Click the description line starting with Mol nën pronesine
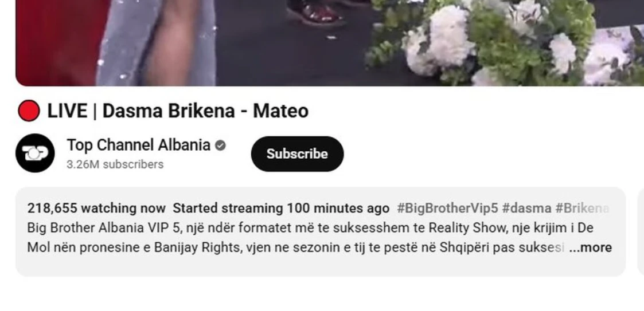 (296, 247)
